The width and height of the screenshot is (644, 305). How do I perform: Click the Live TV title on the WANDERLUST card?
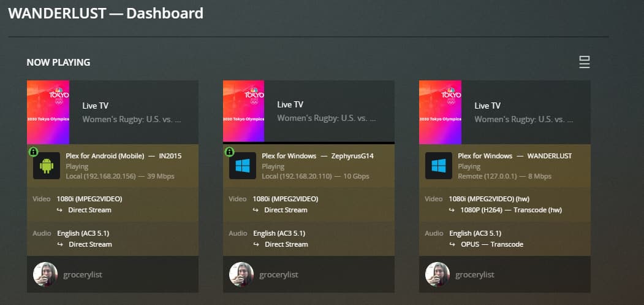click(x=488, y=106)
